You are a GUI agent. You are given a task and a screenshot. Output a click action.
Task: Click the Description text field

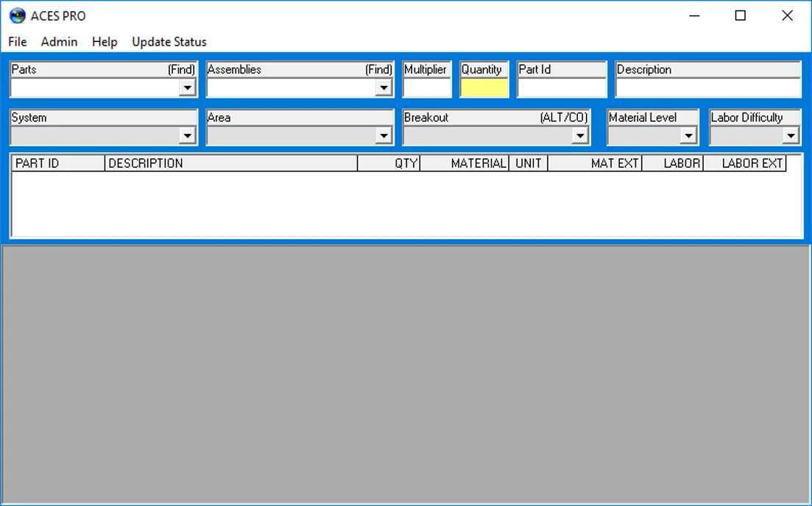[708, 88]
